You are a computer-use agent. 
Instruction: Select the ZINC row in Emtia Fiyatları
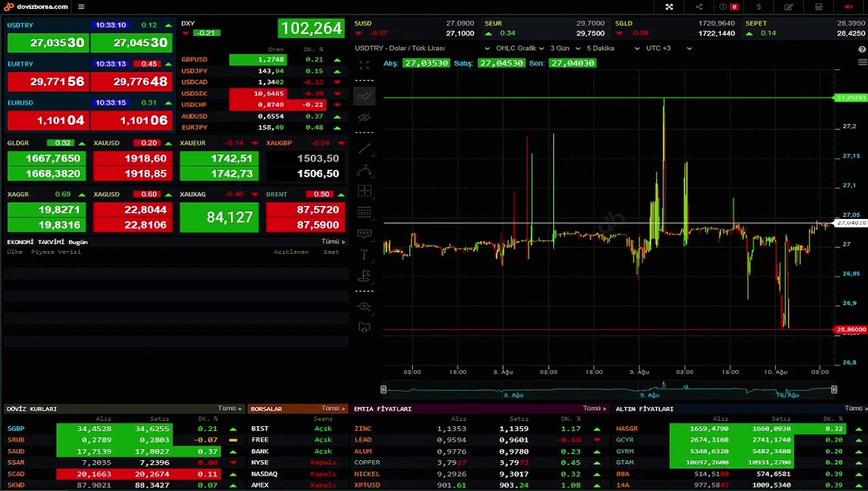[480, 429]
